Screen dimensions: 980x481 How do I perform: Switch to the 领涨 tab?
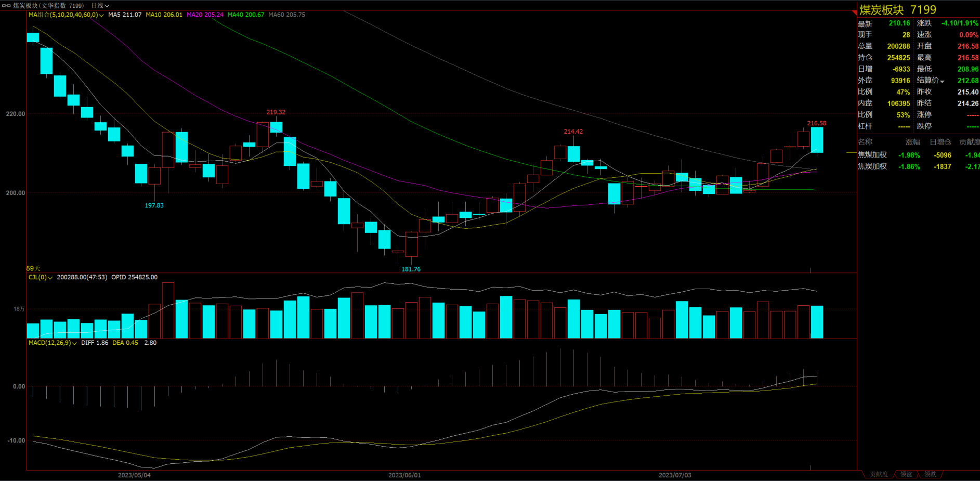(907, 474)
